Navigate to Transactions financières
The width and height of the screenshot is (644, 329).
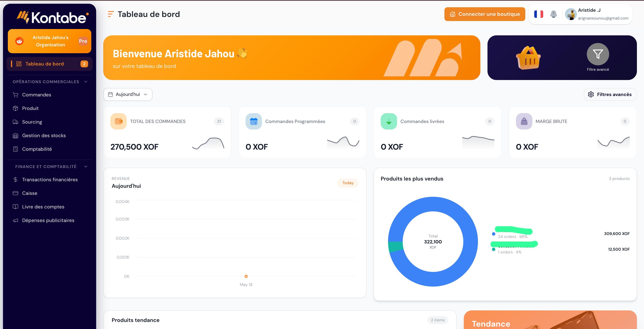(50, 179)
